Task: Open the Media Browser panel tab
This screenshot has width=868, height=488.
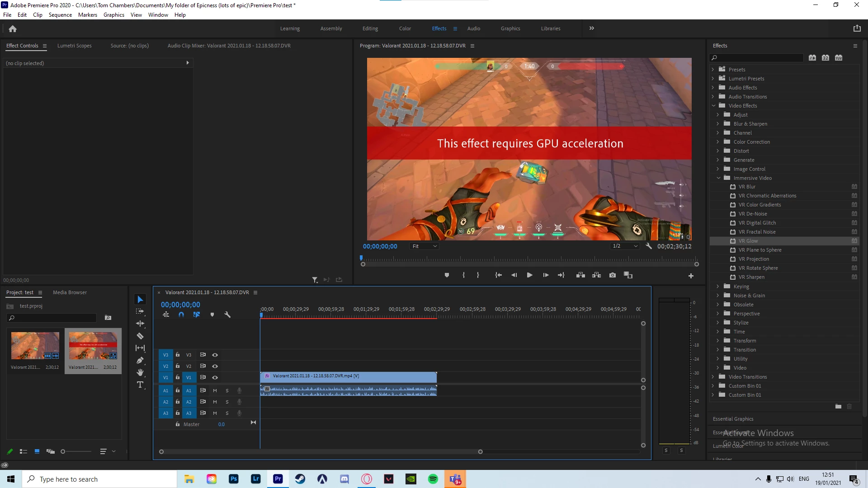Action: pyautogui.click(x=70, y=292)
